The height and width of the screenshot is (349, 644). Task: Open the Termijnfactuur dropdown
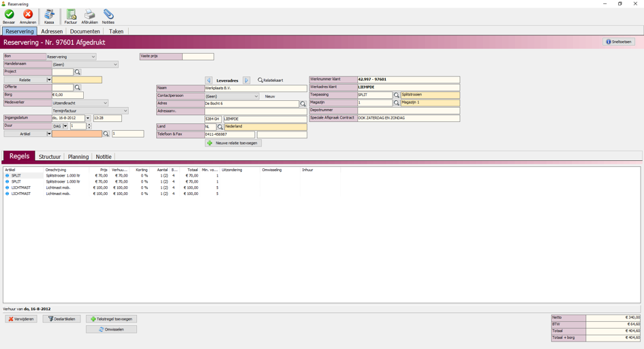125,111
